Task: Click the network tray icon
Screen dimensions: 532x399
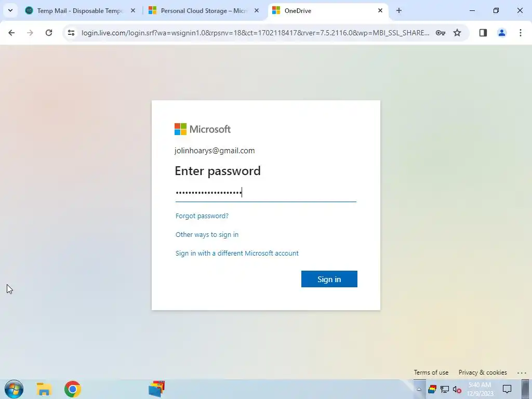Action: click(445, 389)
